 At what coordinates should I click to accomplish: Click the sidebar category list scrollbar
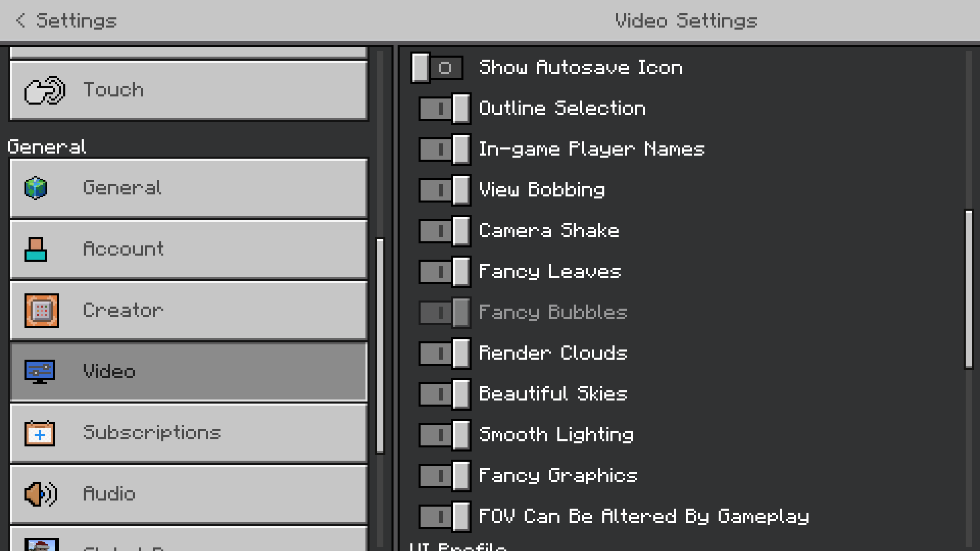(380, 345)
